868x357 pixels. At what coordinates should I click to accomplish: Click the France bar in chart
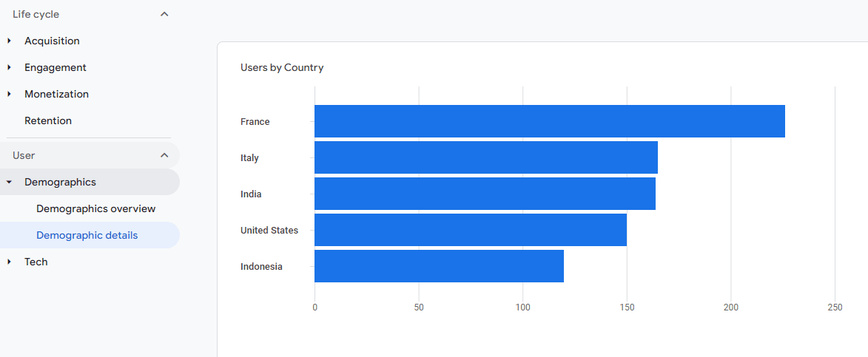[x=550, y=121]
